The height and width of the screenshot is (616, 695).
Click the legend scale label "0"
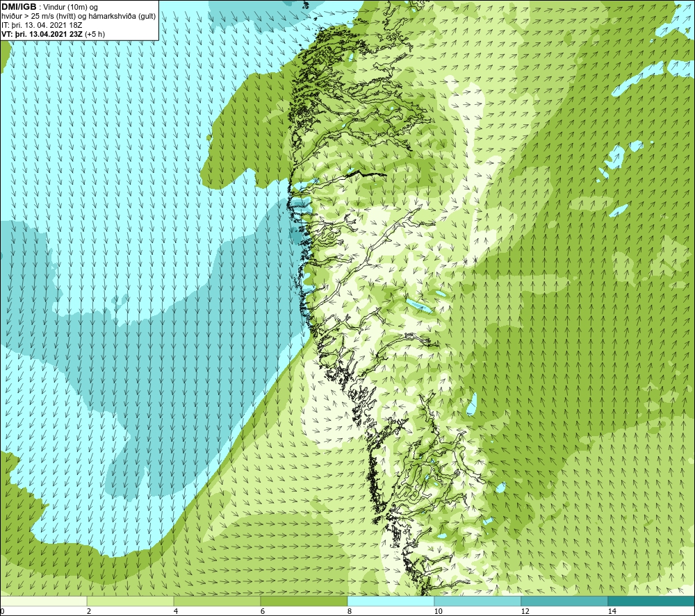point(2,611)
